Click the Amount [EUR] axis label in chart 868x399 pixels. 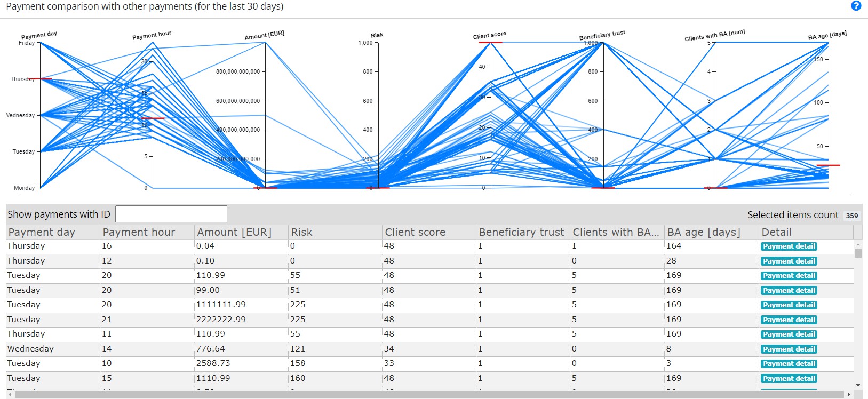point(265,35)
